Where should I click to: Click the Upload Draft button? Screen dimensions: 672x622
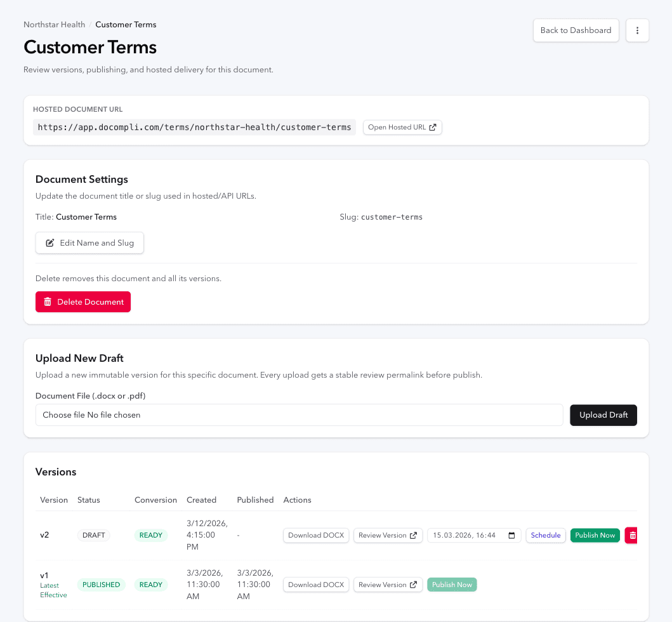point(603,415)
